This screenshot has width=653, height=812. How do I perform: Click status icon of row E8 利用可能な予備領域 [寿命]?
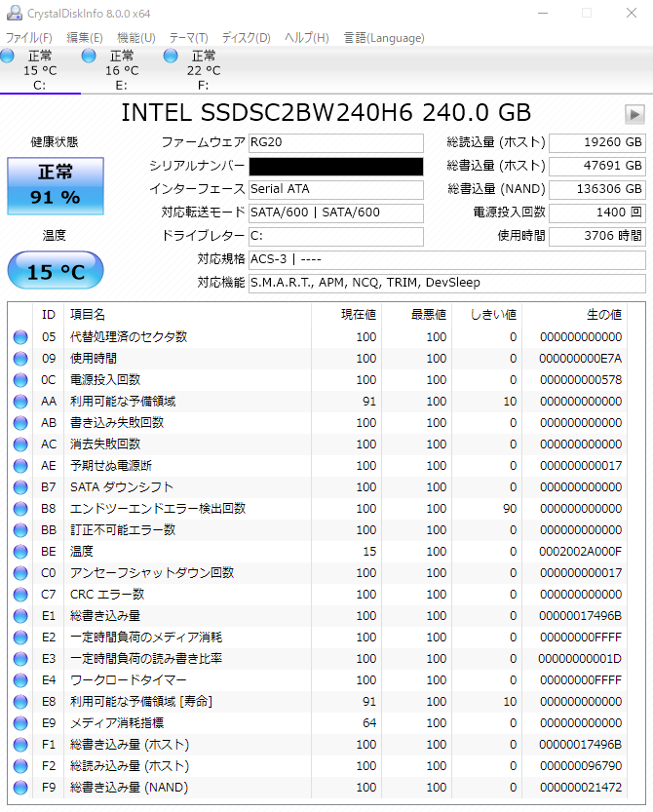point(20,702)
